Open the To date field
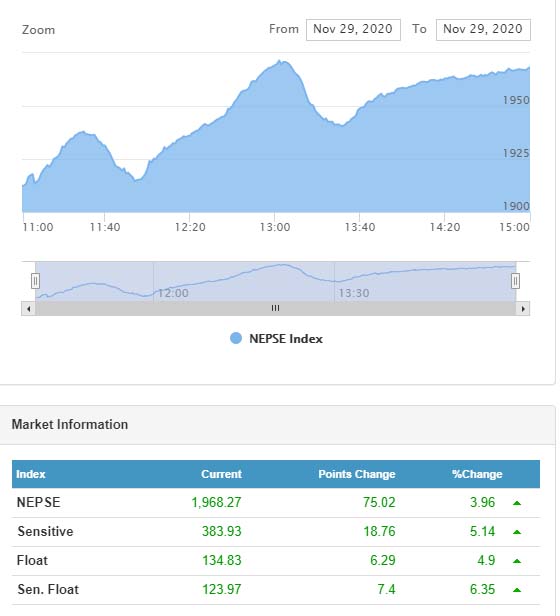Screen dimensions: 560x616 [483, 29]
